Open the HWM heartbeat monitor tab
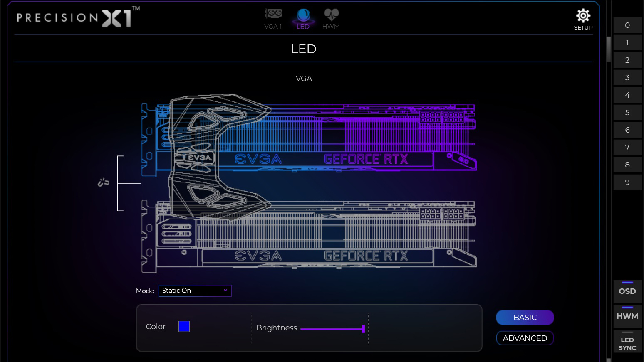The image size is (644, 362). [331, 19]
